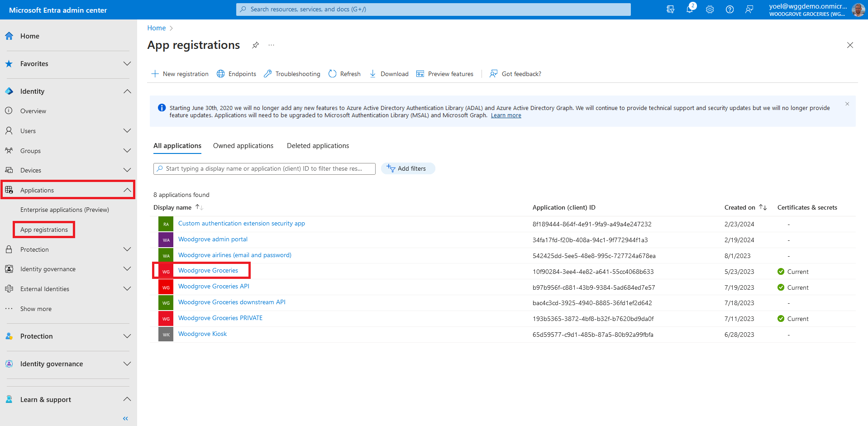Collapse the left sidebar with double chevron

125,418
